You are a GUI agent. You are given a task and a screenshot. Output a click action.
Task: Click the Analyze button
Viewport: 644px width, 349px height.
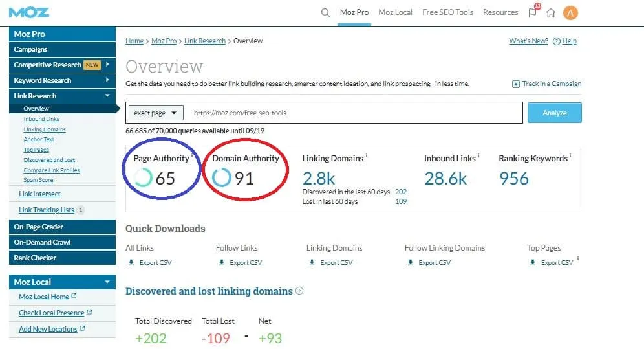click(x=555, y=113)
